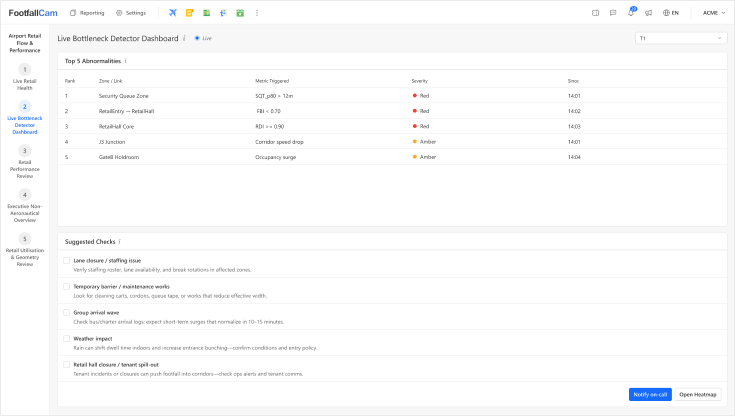Viewport: 735px width, 416px height.
Task: Check Weather impact checkbox
Action: click(67, 339)
